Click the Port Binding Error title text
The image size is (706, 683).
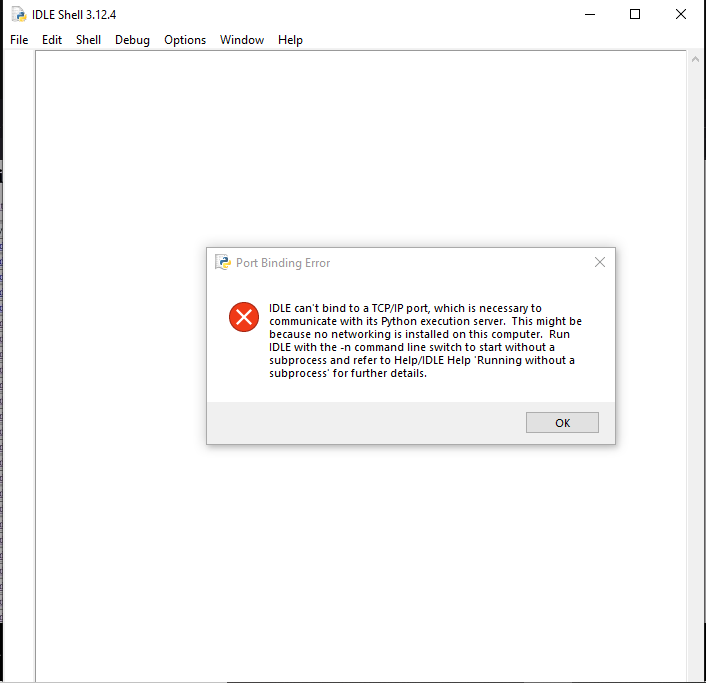click(x=283, y=262)
